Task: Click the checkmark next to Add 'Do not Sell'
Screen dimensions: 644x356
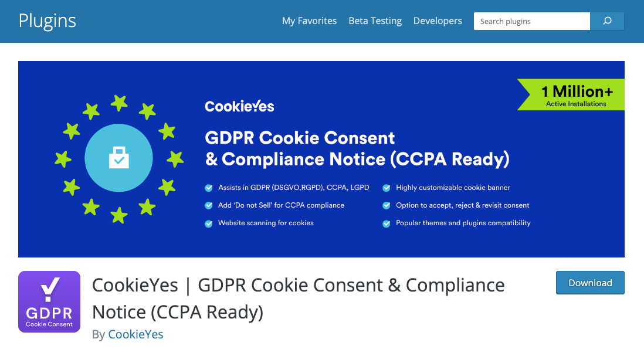Action: [209, 206]
